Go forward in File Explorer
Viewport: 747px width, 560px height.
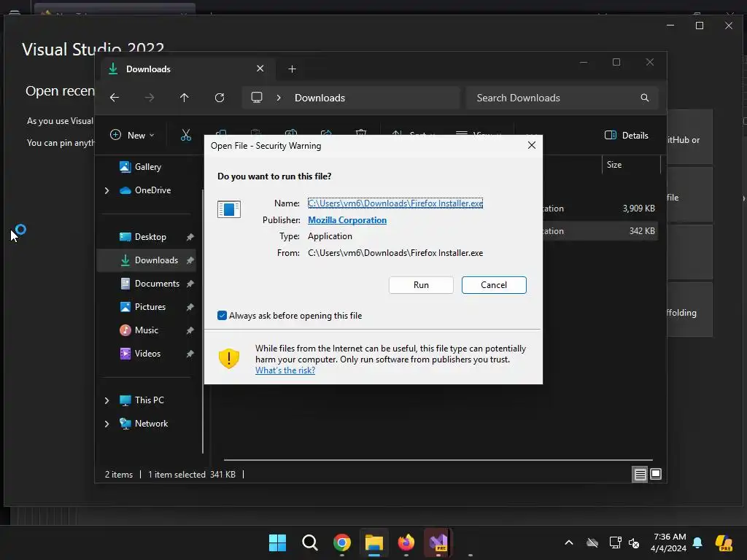(149, 98)
